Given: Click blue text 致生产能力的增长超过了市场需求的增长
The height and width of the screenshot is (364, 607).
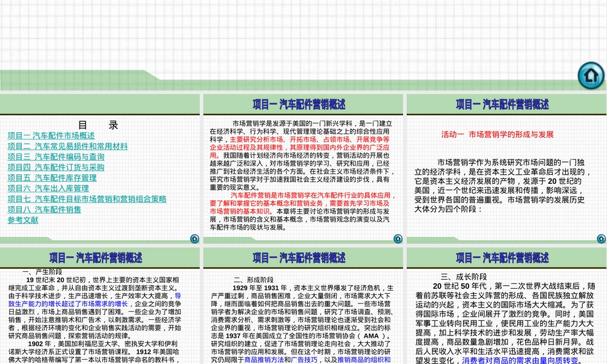Looking at the screenshot, I should [68, 304].
